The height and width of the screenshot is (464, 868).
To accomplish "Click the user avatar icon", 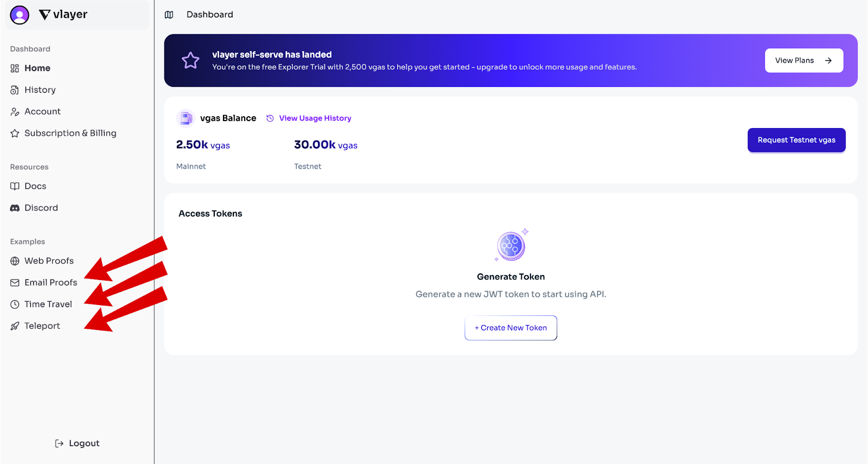I will click(x=20, y=15).
